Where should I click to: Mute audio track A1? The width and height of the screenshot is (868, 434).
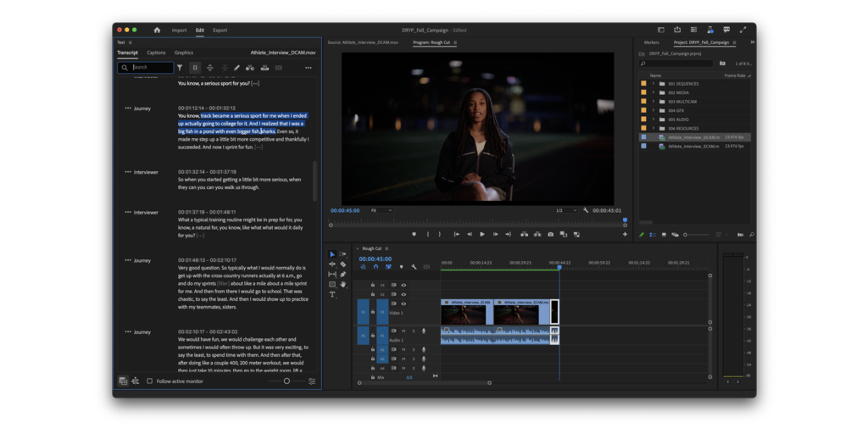click(403, 331)
